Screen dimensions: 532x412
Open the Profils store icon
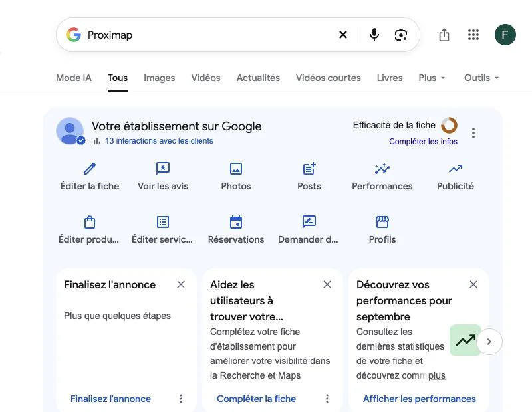click(x=382, y=222)
